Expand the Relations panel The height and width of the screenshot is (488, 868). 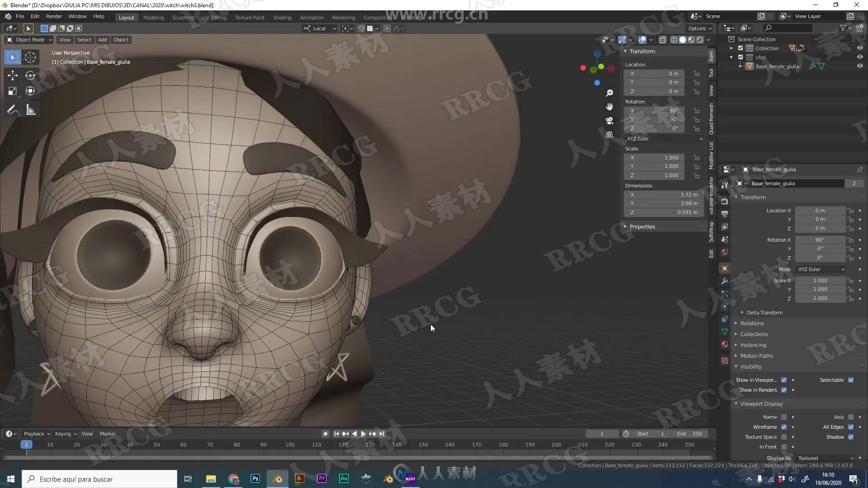click(752, 324)
